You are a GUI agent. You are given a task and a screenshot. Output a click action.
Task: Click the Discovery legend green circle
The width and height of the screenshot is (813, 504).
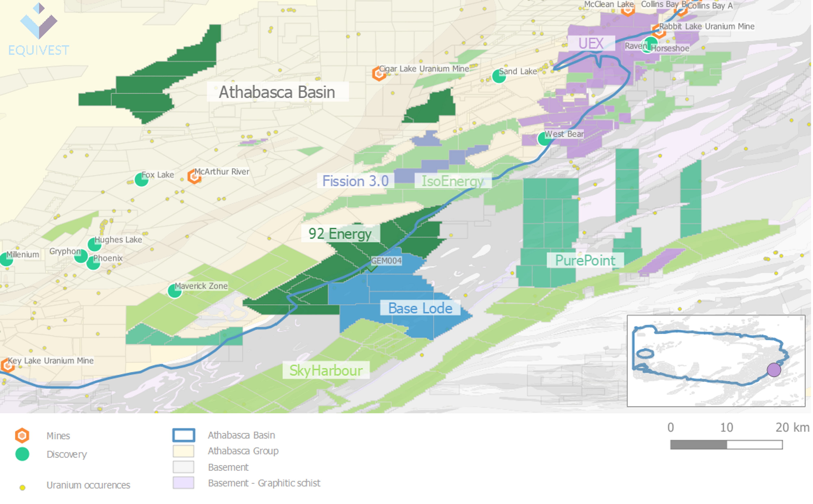coord(22,454)
